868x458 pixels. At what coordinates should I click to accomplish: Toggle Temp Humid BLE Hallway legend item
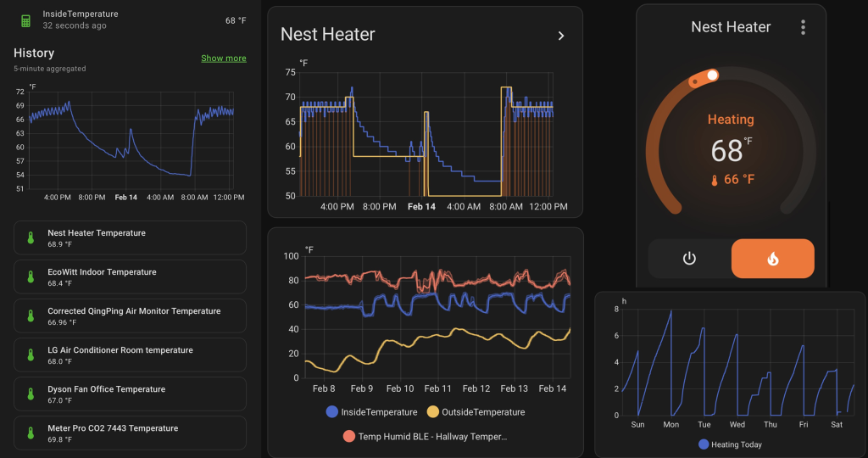[425, 437]
